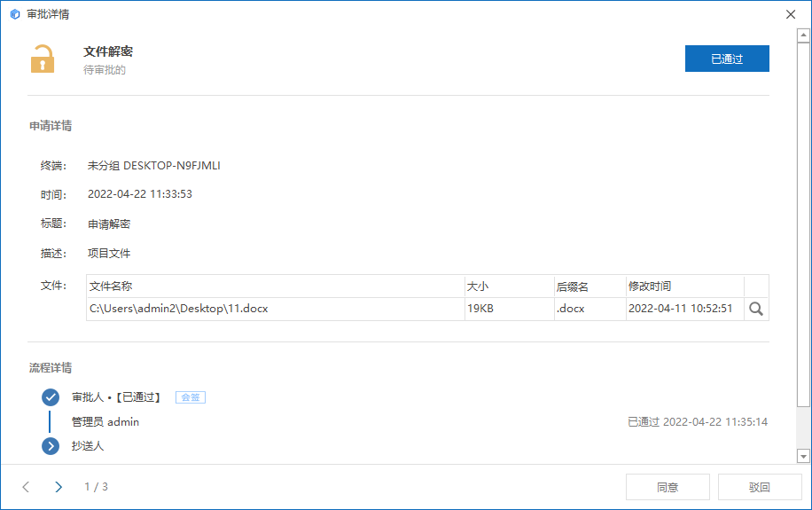Click the vertical scrollbar thumb

point(803,225)
